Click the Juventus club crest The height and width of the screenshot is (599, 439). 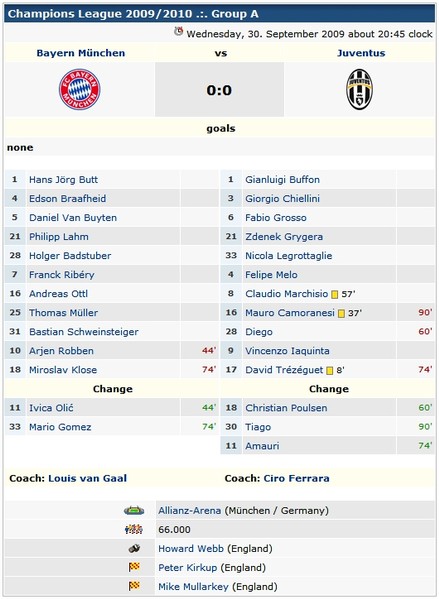pyautogui.click(x=359, y=89)
